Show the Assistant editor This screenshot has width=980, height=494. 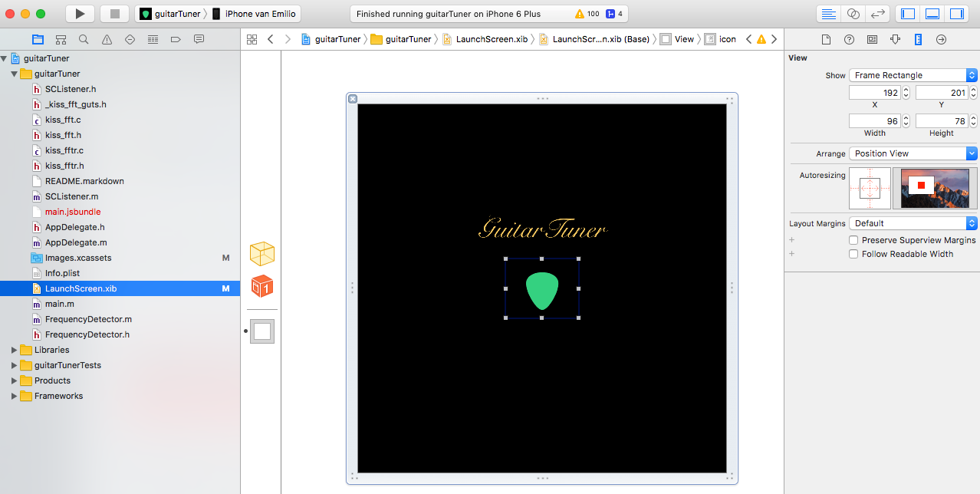(x=853, y=14)
